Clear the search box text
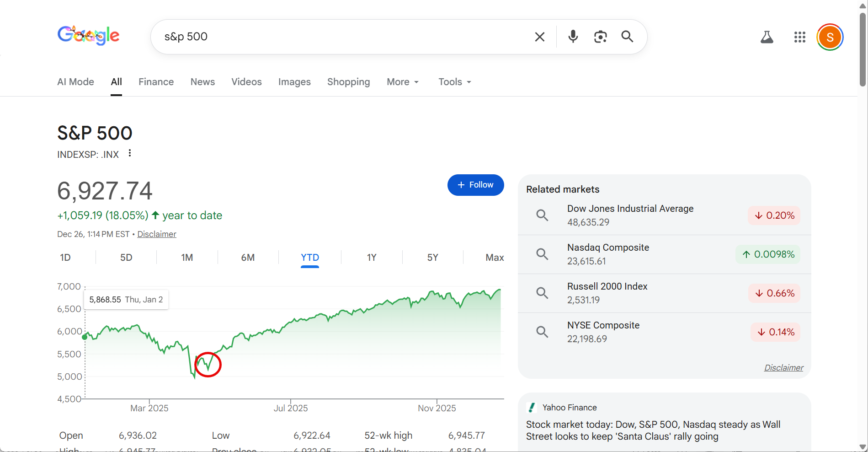Screen dimensions: 868x452 pos(539,37)
